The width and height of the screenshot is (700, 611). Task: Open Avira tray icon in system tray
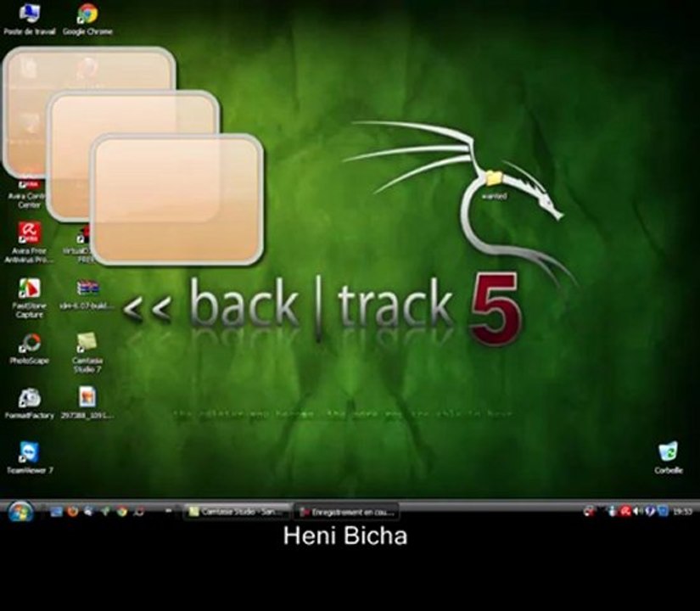[x=625, y=512]
